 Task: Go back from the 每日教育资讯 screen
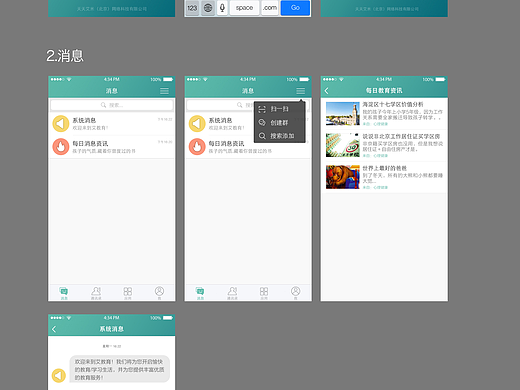click(327, 91)
